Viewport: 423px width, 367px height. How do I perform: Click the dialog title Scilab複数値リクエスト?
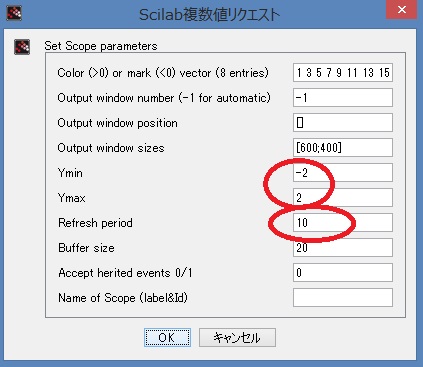209,15
